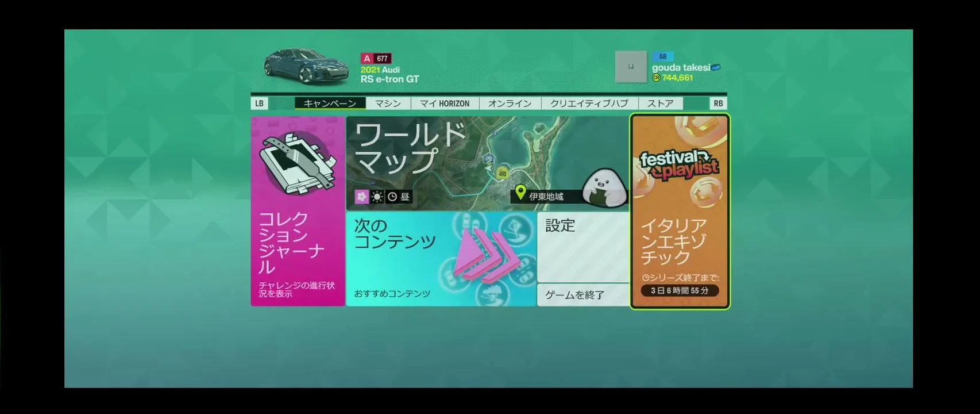Open 設定 settings tile
The height and width of the screenshot is (414, 980).
point(583,247)
